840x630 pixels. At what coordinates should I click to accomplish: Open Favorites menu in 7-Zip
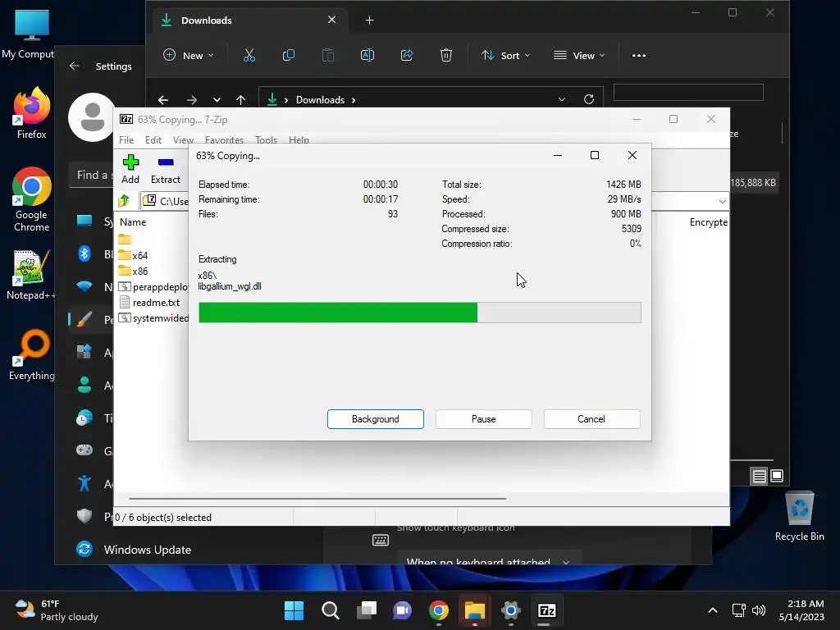pos(225,139)
